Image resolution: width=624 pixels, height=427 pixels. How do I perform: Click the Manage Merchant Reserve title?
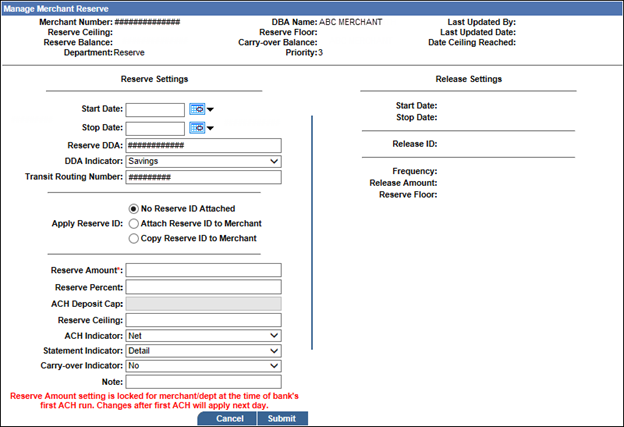coord(56,8)
